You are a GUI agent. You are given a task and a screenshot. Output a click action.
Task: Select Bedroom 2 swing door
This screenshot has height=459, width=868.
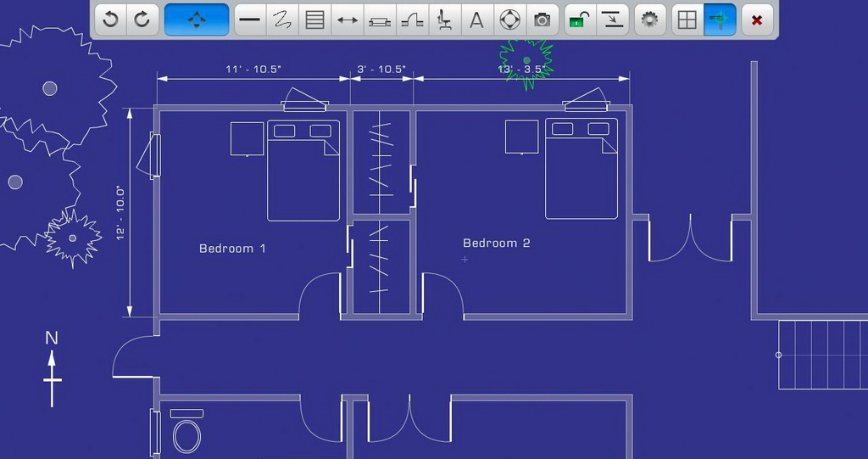click(442, 296)
